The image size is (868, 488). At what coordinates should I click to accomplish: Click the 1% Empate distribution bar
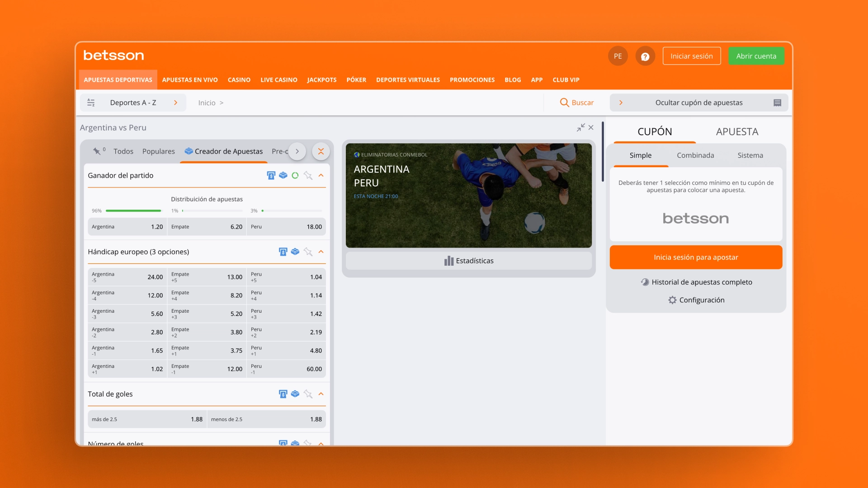212,211
